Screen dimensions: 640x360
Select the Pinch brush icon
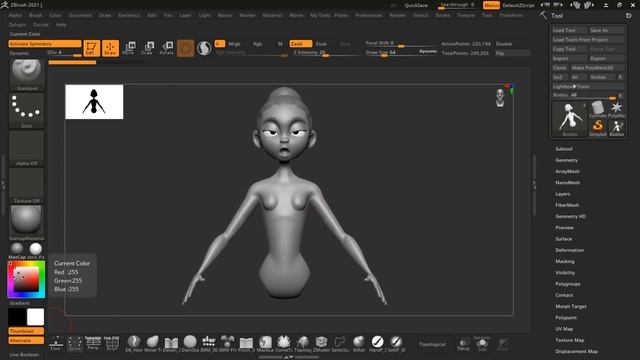pyautogui.click(x=246, y=343)
